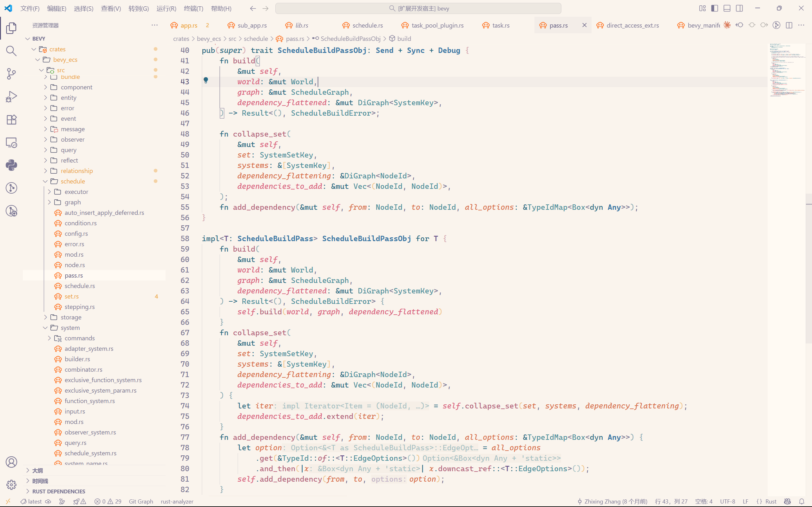This screenshot has width=812, height=507.
Task: Open the Extensions view
Action: [x=11, y=120]
